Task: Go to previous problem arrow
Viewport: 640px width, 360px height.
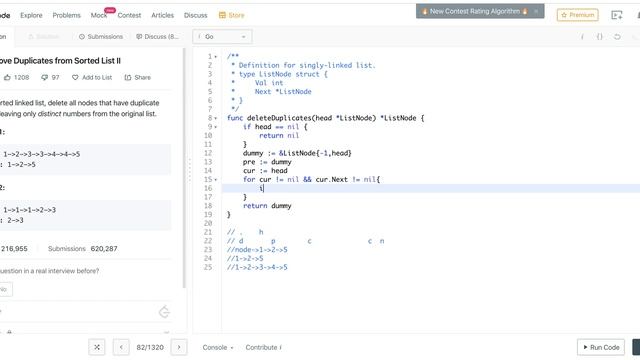Action: (x=121, y=347)
